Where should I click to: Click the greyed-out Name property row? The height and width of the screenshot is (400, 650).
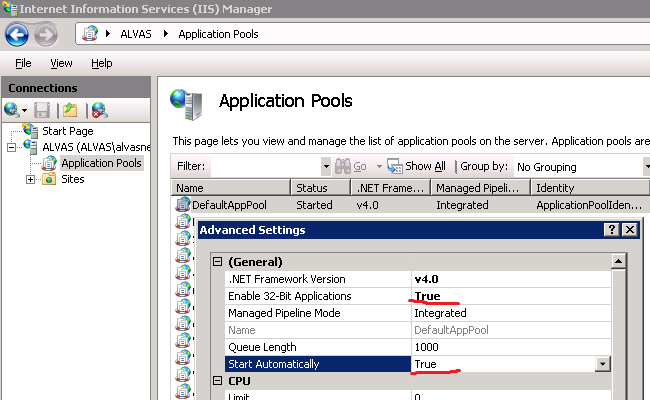tap(318, 330)
